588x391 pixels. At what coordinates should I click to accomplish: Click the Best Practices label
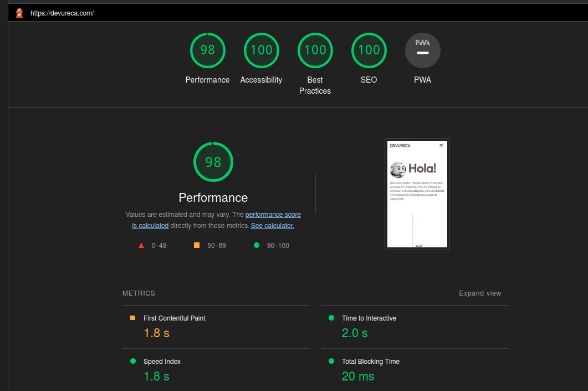[315, 85]
